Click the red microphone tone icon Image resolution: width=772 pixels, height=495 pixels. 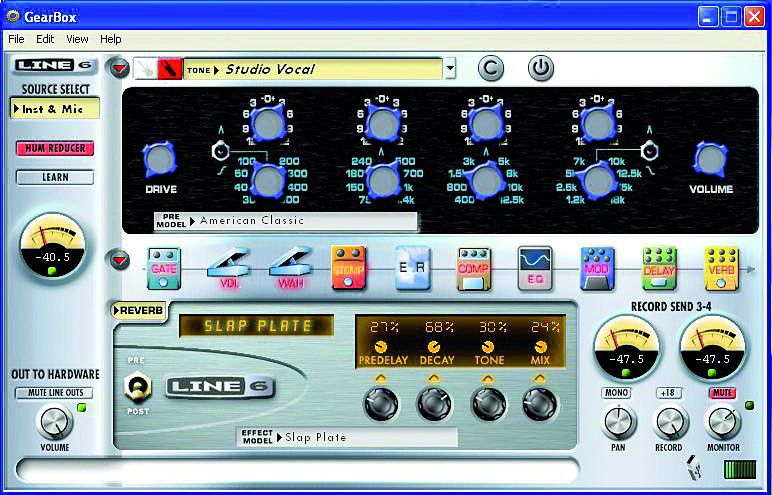(170, 69)
